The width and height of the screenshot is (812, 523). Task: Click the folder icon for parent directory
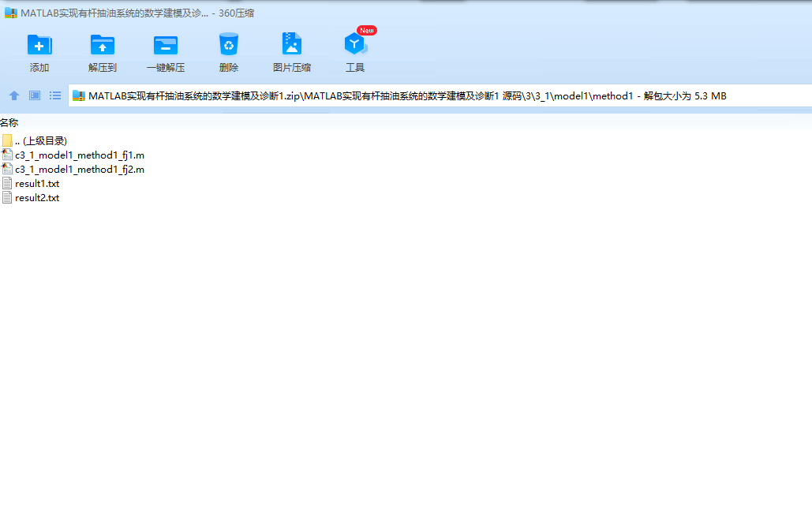7,141
